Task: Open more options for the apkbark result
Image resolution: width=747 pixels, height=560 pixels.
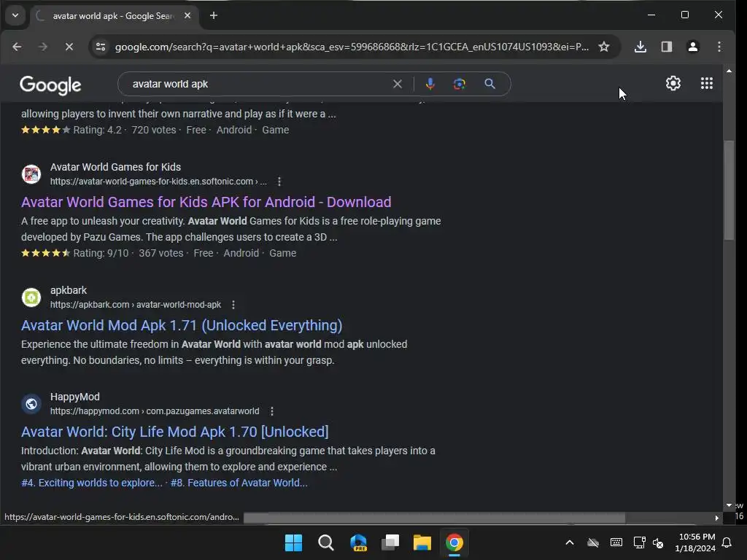Action: point(233,305)
